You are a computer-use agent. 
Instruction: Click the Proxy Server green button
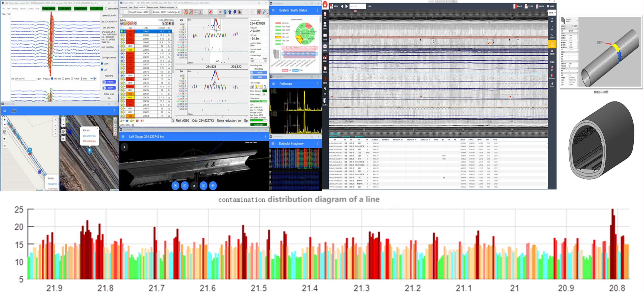click(49, 8)
